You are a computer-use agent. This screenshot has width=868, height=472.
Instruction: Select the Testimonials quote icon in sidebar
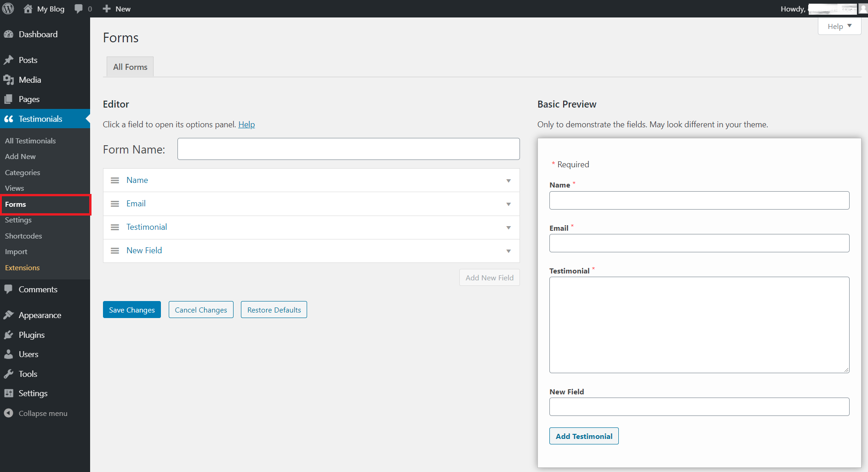(9, 119)
